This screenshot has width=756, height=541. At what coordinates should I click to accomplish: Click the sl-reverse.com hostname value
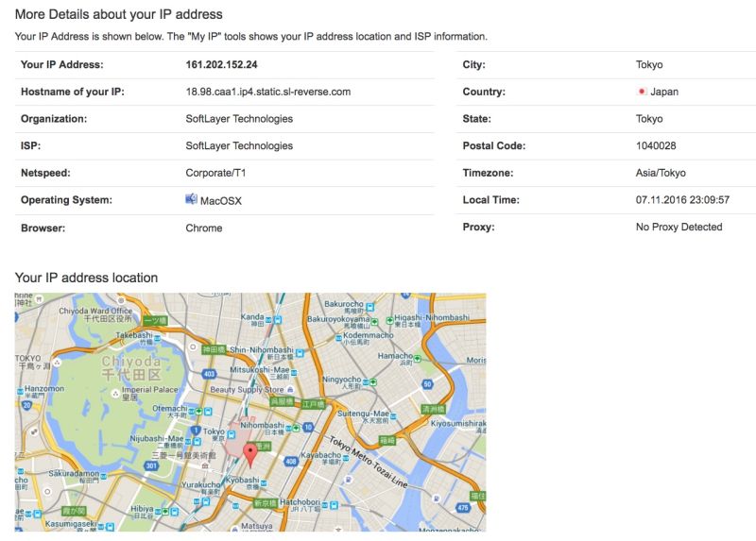pos(268,92)
